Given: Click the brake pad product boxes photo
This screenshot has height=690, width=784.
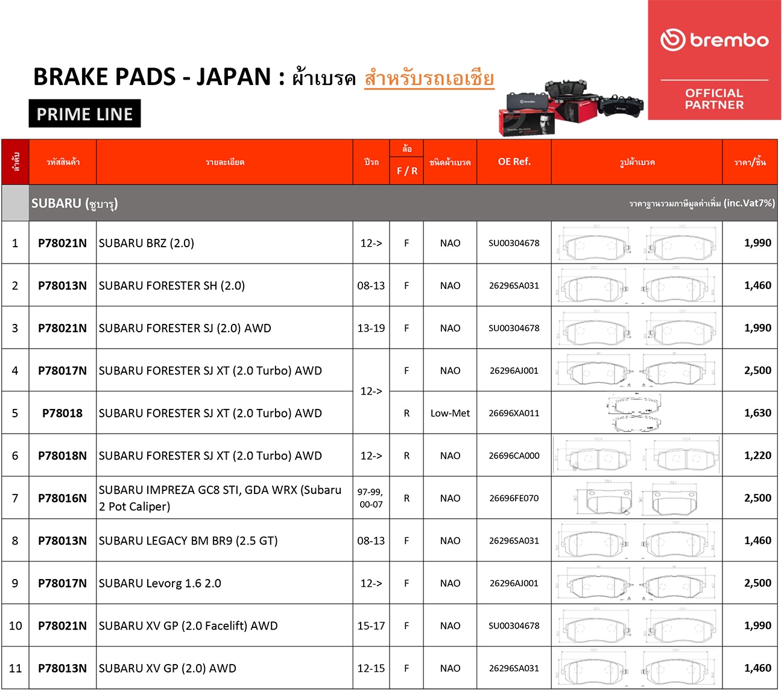Looking at the screenshot, I should click(571, 107).
